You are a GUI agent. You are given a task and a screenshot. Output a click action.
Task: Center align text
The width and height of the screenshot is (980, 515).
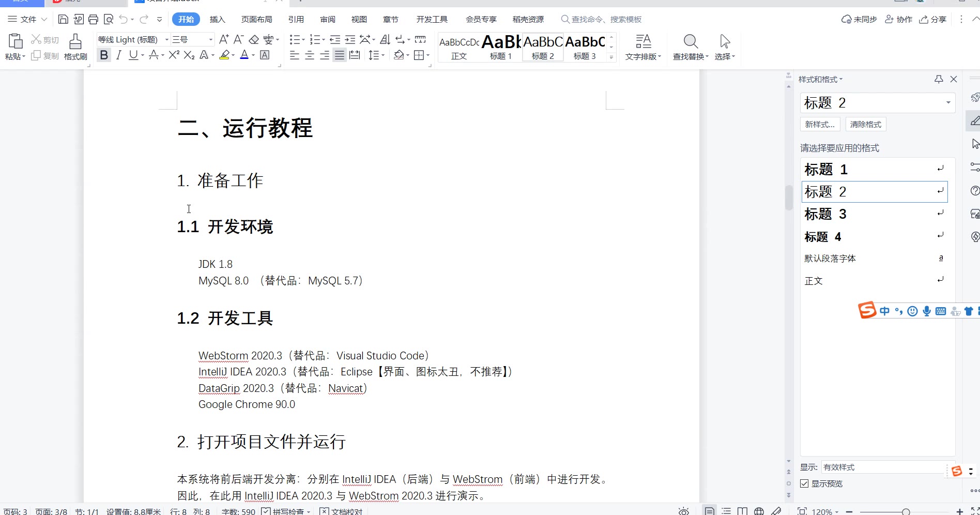[x=310, y=55]
